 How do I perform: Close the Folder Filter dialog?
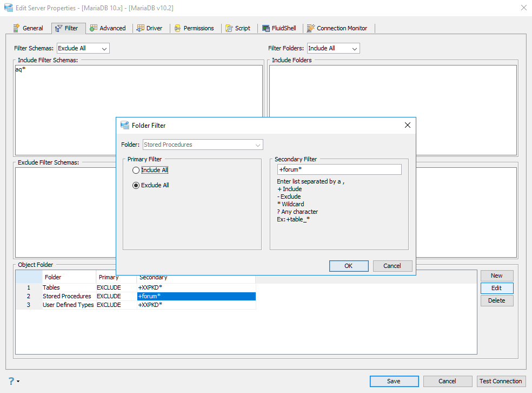[x=408, y=126]
